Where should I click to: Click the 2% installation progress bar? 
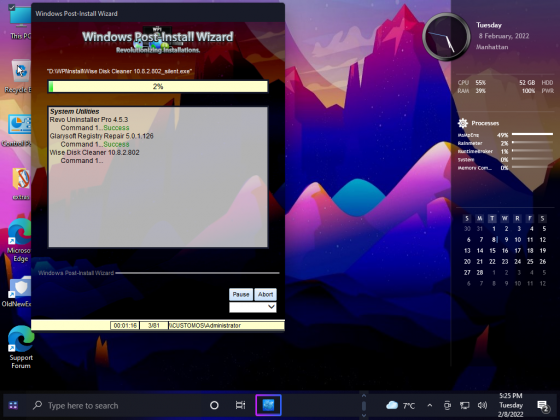tap(158, 86)
